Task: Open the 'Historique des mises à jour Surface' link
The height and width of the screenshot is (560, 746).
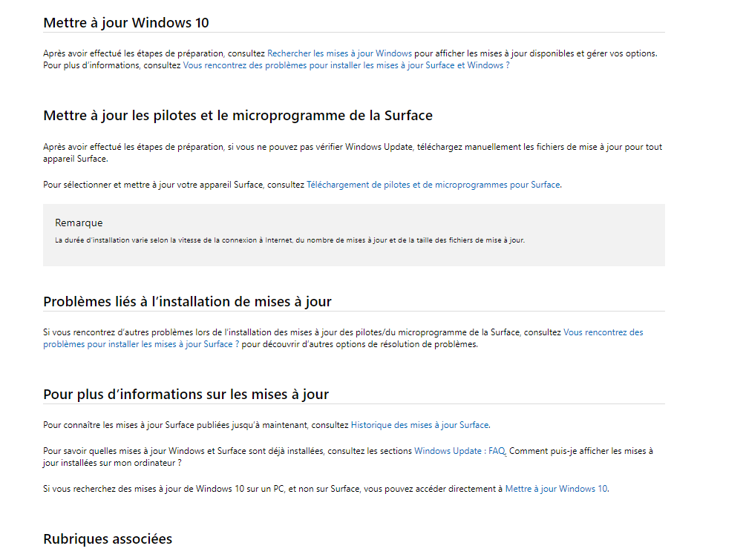Action: (x=419, y=425)
